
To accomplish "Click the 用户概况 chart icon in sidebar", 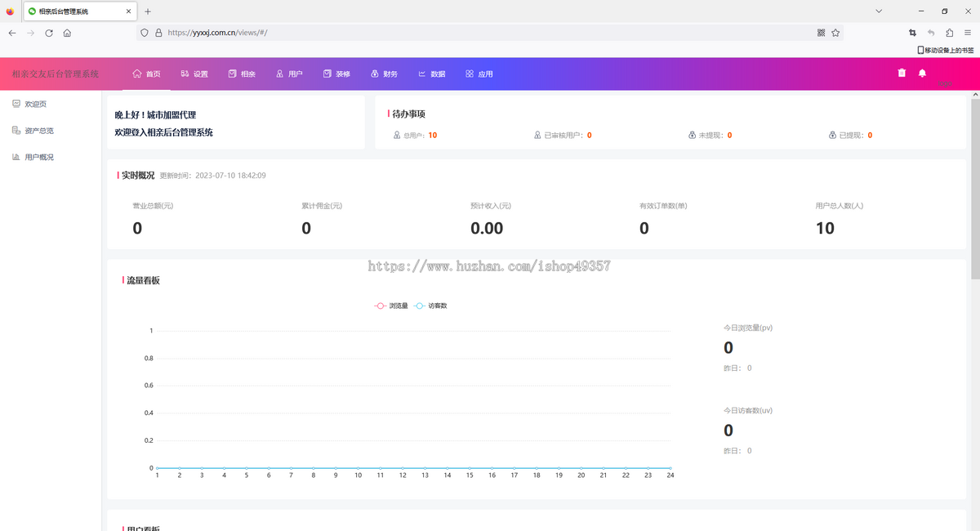I will pyautogui.click(x=16, y=156).
